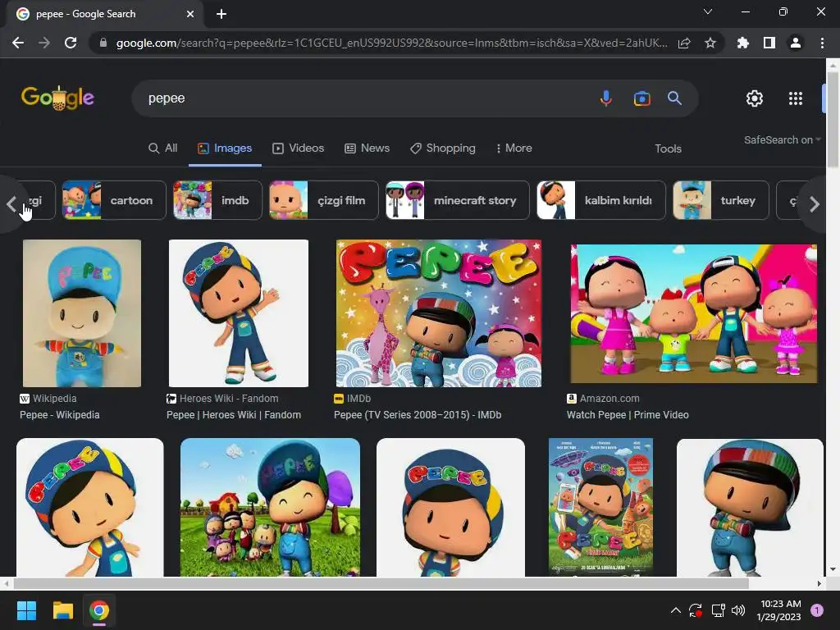This screenshot has height=630, width=840.
Task: Share this page icon in address bar
Action: (x=684, y=43)
